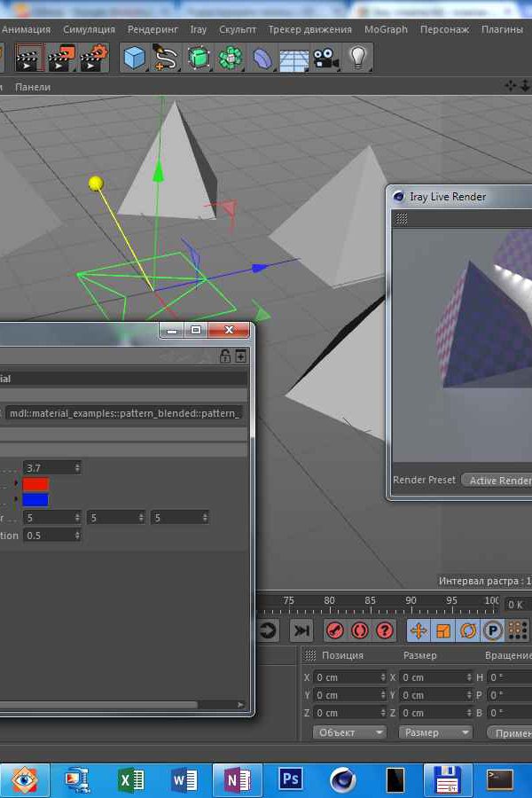Image resolution: width=532 pixels, height=798 pixels.
Task: Select the spline pen tool icon
Action: 166,59
